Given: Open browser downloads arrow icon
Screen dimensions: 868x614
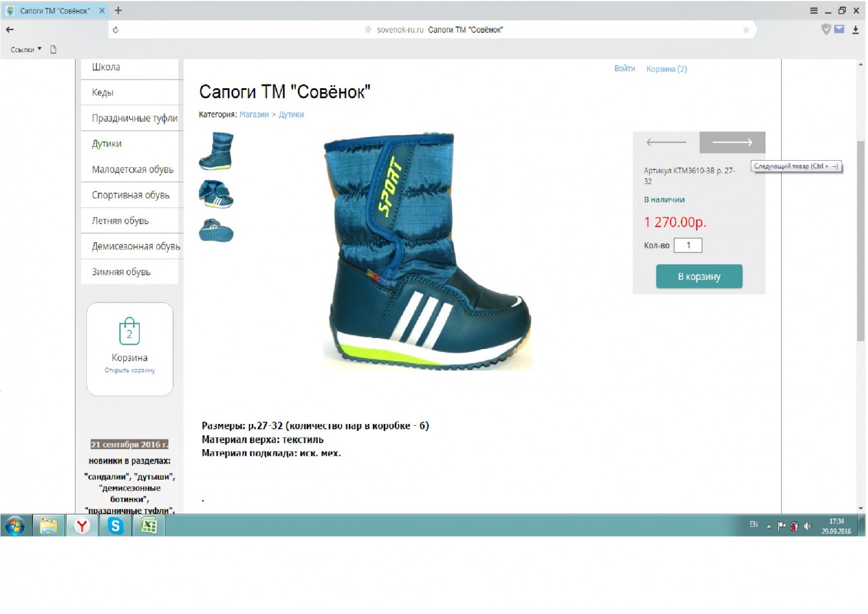Looking at the screenshot, I should click(x=855, y=29).
